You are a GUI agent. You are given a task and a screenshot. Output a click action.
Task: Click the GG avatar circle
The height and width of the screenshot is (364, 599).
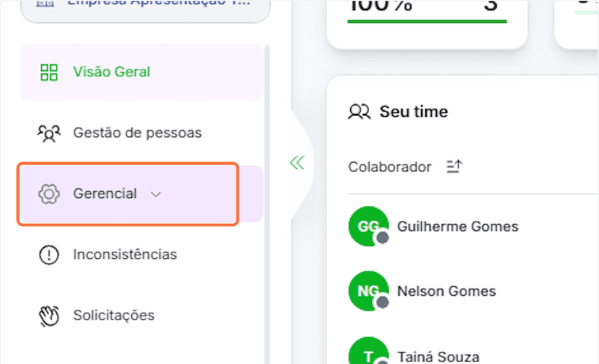click(x=368, y=226)
